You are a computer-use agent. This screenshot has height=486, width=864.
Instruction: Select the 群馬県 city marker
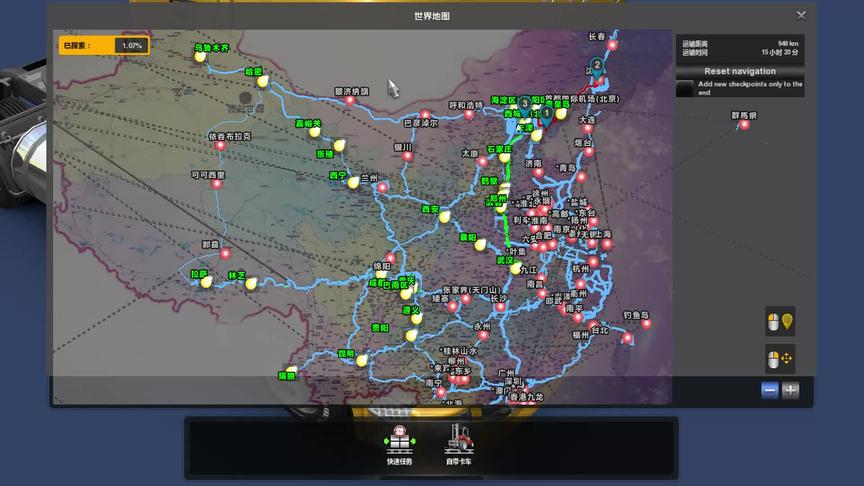coord(744,125)
